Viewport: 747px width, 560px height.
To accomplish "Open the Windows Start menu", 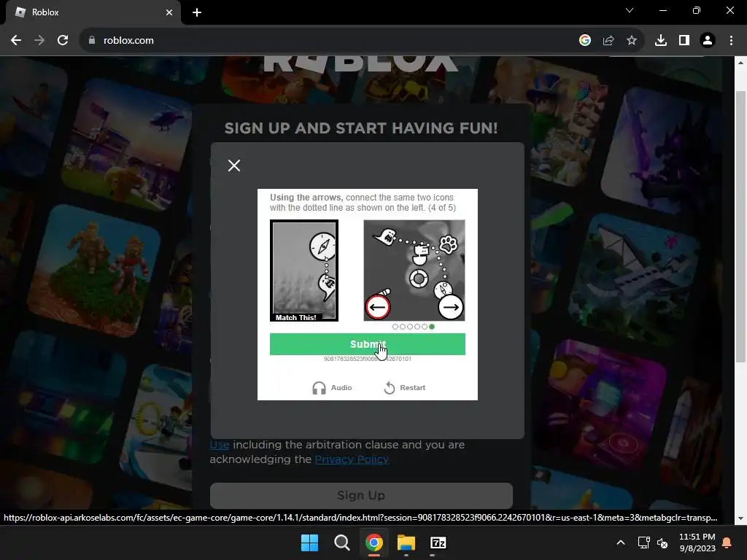I will (x=309, y=542).
